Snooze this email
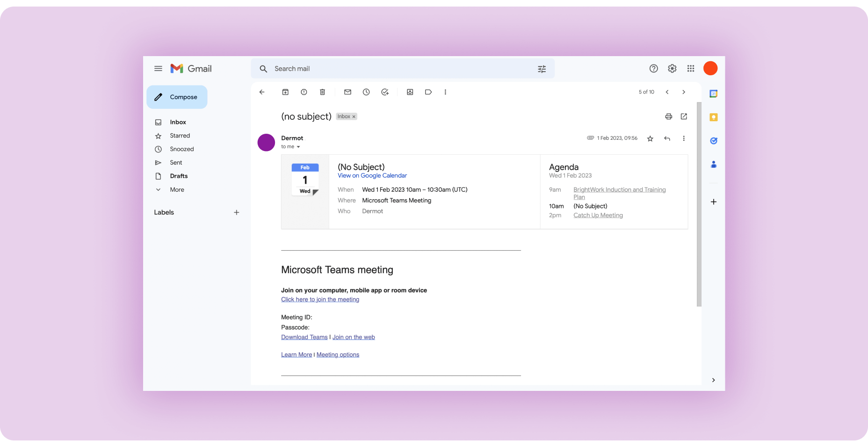The image size is (868, 447). (366, 92)
